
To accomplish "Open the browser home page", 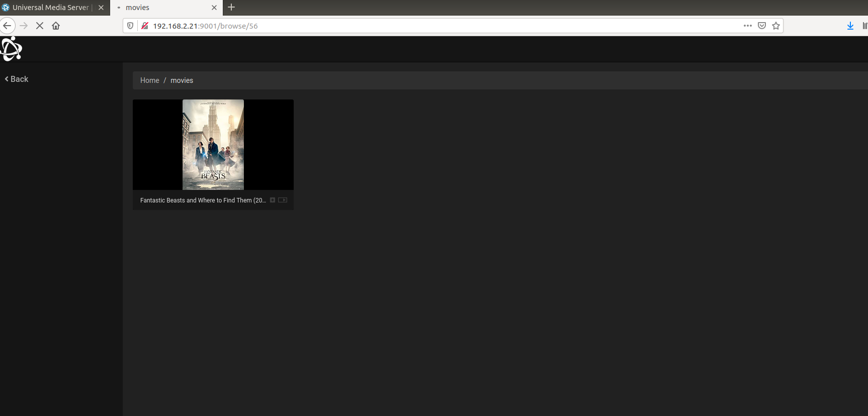I will [x=56, y=26].
